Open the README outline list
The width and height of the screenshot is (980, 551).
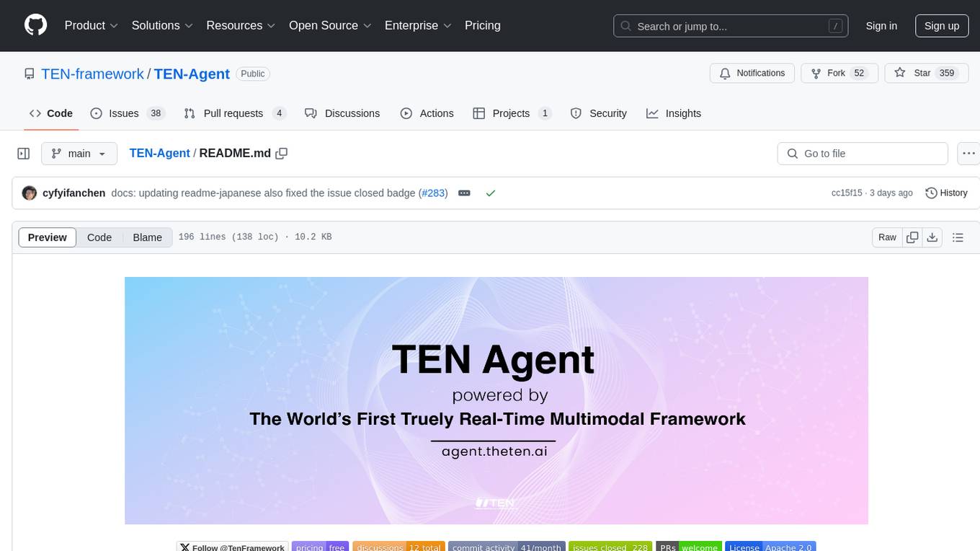958,237
